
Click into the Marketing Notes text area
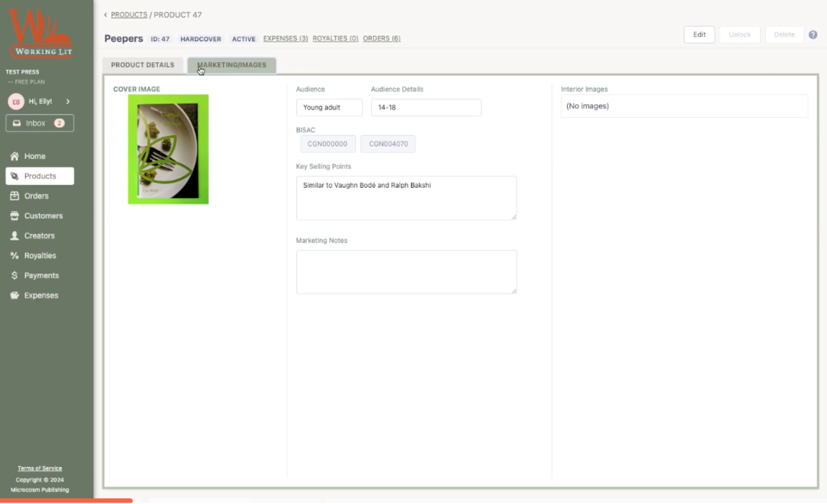[x=406, y=272]
